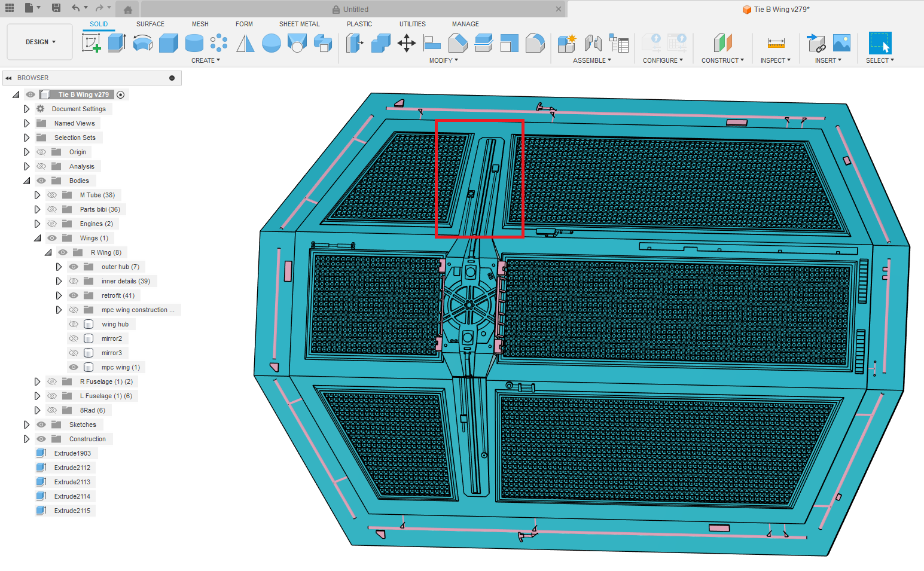Expand Document Settings node
The width and height of the screenshot is (924, 571).
[26, 109]
